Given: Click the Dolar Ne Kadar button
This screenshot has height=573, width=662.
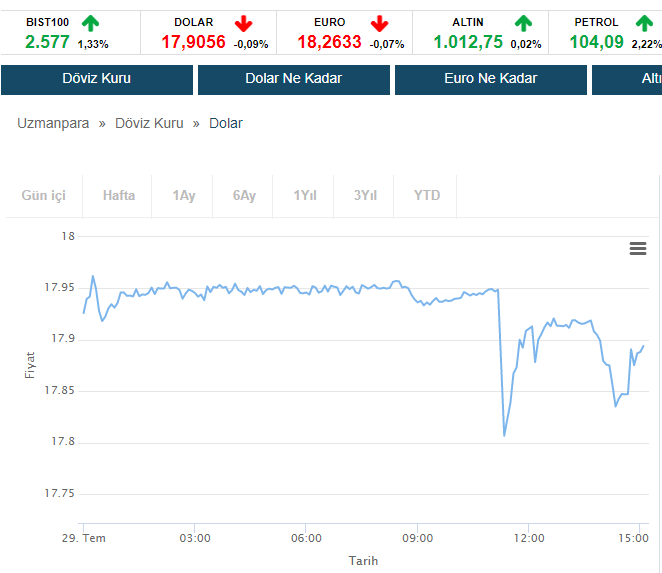Looking at the screenshot, I should coord(293,79).
